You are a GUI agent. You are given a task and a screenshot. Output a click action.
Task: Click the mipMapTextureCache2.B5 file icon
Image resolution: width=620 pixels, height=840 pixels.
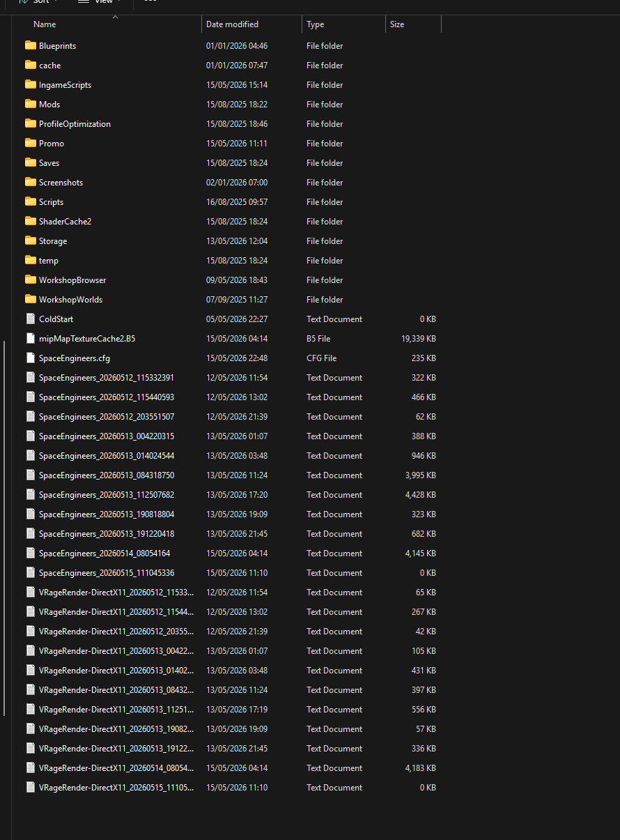30,338
